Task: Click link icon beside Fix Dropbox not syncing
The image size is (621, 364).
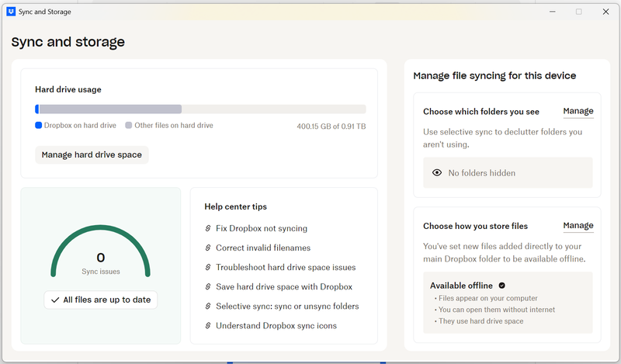Action: pyautogui.click(x=208, y=229)
